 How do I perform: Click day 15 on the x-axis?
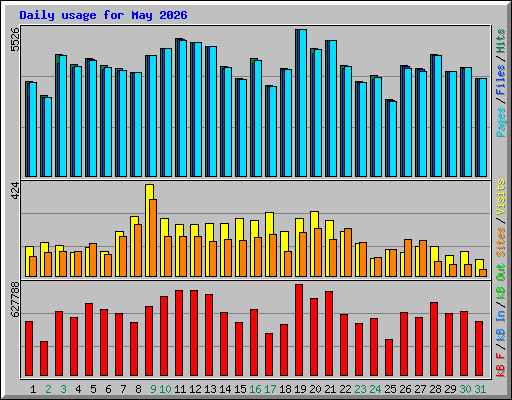(240, 389)
